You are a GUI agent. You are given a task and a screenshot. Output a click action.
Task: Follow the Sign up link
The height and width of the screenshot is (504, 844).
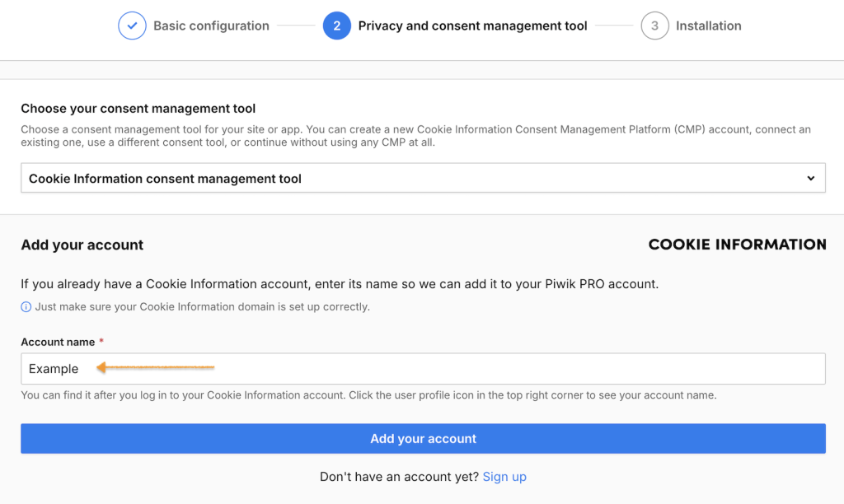tap(504, 477)
